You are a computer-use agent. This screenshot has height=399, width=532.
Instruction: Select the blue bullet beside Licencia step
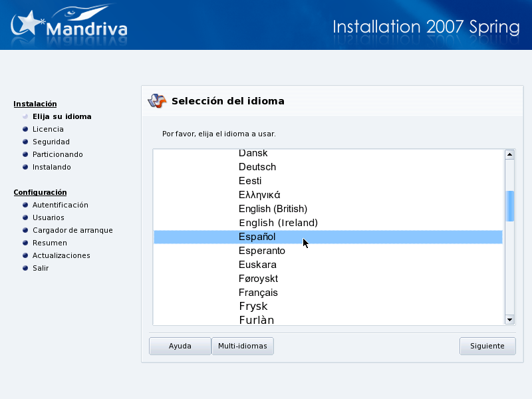tap(25, 129)
